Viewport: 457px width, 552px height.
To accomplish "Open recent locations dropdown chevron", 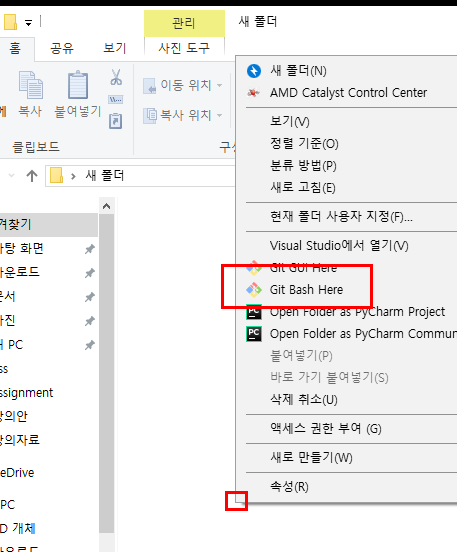I will 11,175.
